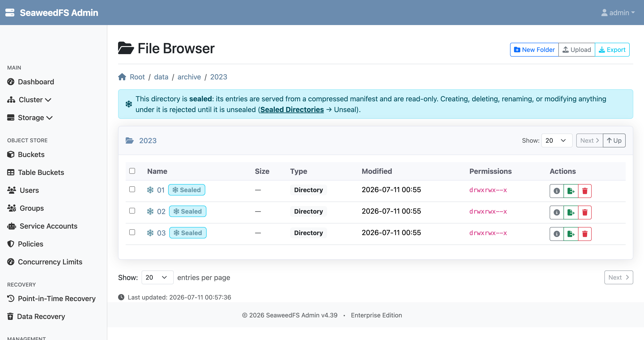The width and height of the screenshot is (644, 340).
Task: Open directory 01
Action: coord(161,190)
